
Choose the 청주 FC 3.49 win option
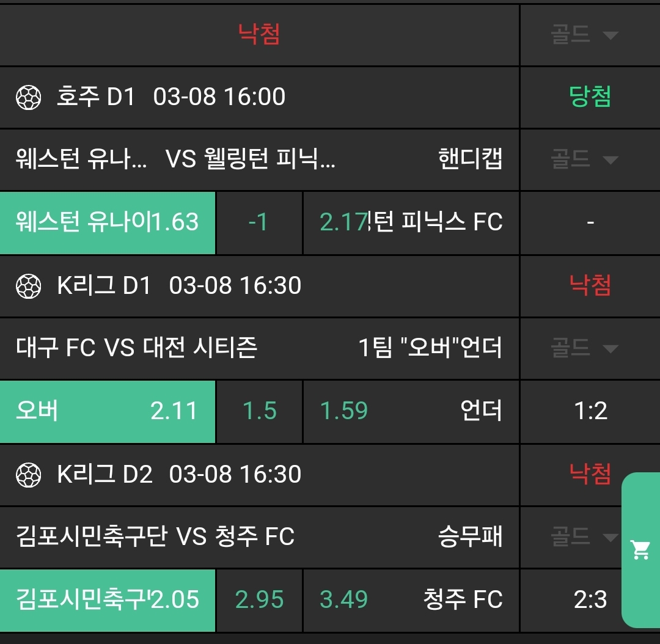pyautogui.click(x=411, y=600)
